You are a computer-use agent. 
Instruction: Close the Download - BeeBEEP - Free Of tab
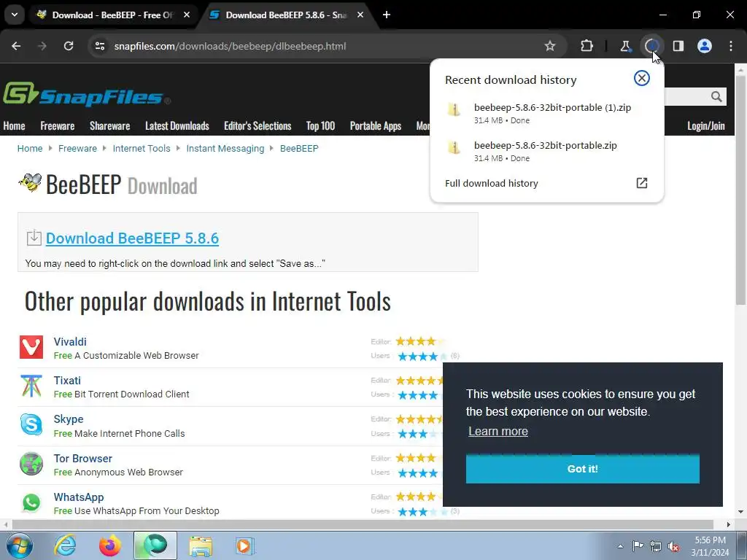pyautogui.click(x=187, y=15)
